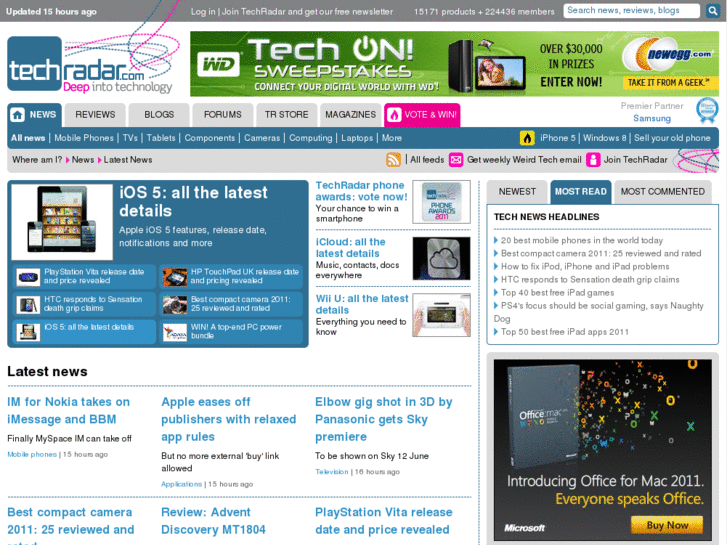Viewport: 727px width, 545px height.
Task: Click the Windows 8 hot topic link
Action: coord(605,138)
